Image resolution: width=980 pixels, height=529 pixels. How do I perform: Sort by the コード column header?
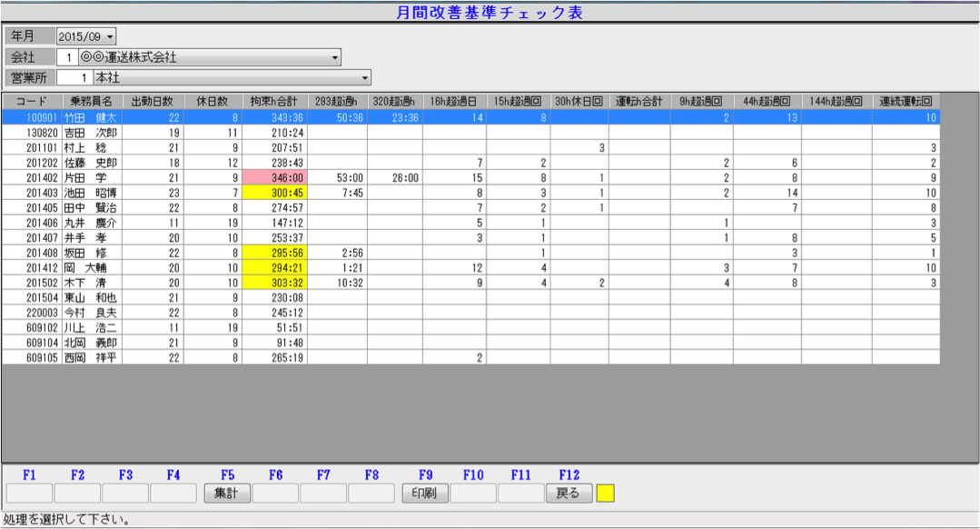(32, 101)
